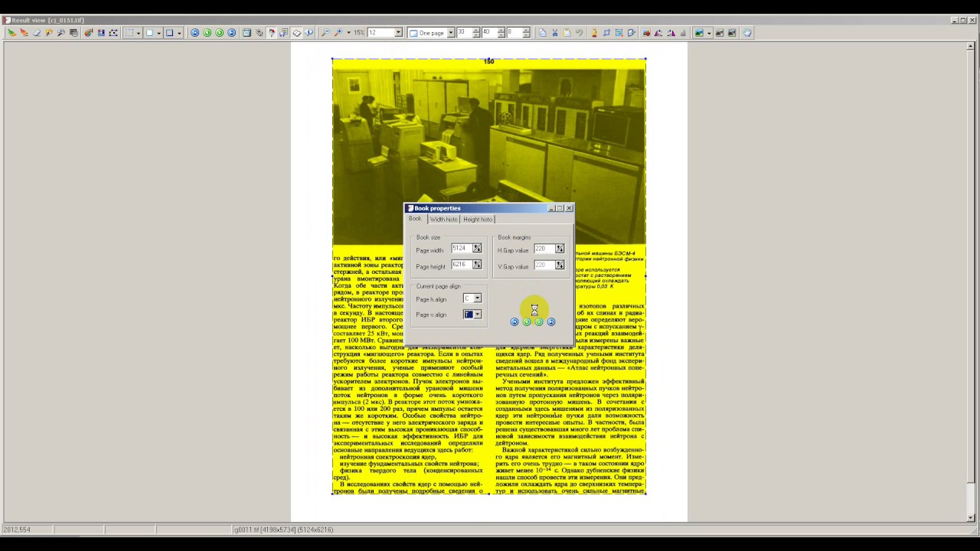Click the stepper on the toolbar field 30
The height and width of the screenshot is (551, 980).
[x=476, y=33]
